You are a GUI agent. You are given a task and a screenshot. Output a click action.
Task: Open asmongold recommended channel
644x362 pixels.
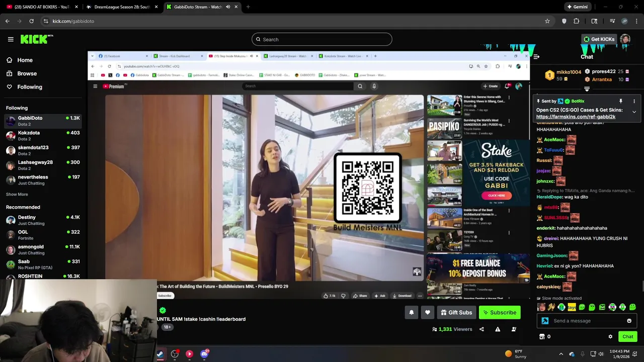pyautogui.click(x=43, y=249)
